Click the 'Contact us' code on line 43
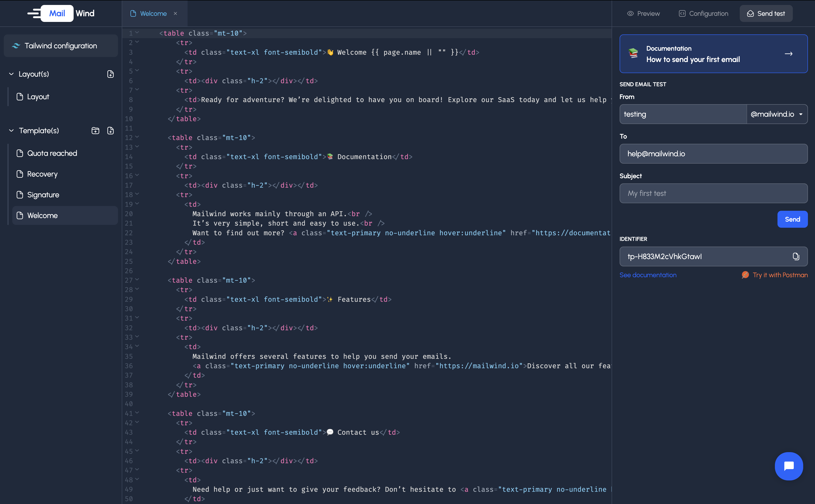This screenshot has width=815, height=504. coord(292,432)
